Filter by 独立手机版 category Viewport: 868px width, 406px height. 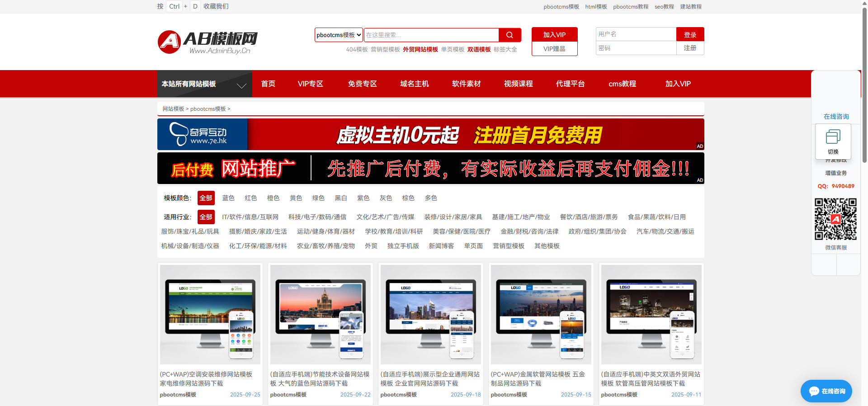click(403, 246)
